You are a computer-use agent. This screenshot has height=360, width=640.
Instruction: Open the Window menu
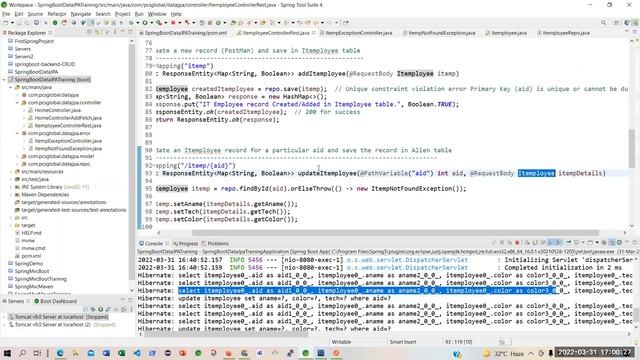(157, 14)
